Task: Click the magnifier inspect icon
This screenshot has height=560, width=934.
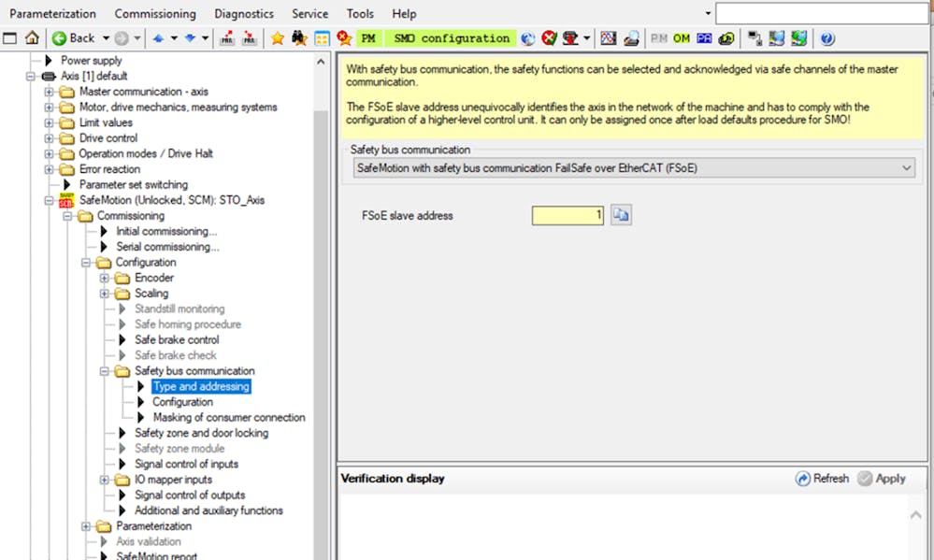Action: point(631,38)
